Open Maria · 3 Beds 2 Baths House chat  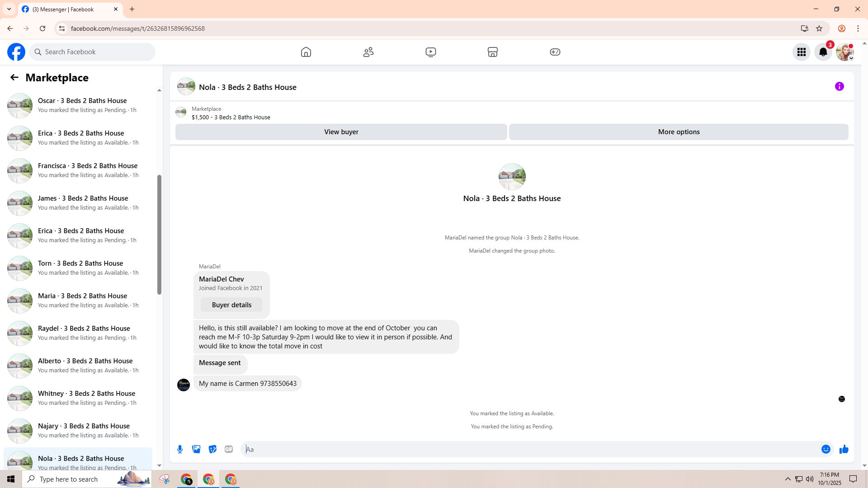click(78, 300)
